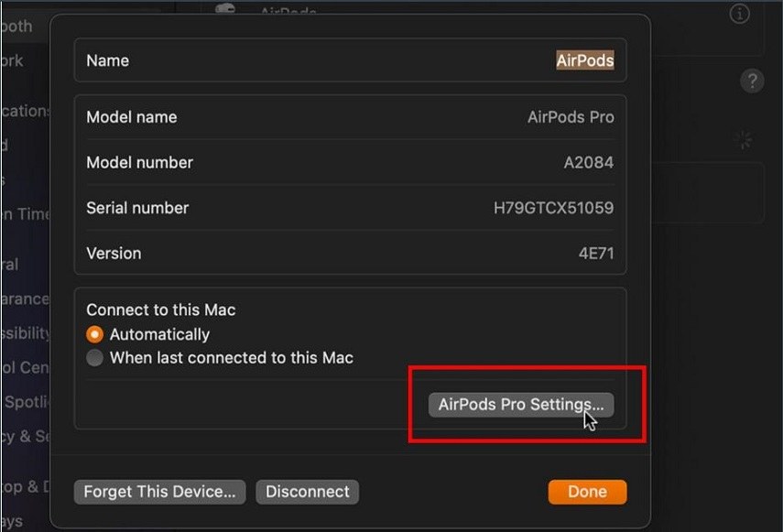Select the Automatically radio button

point(94,334)
